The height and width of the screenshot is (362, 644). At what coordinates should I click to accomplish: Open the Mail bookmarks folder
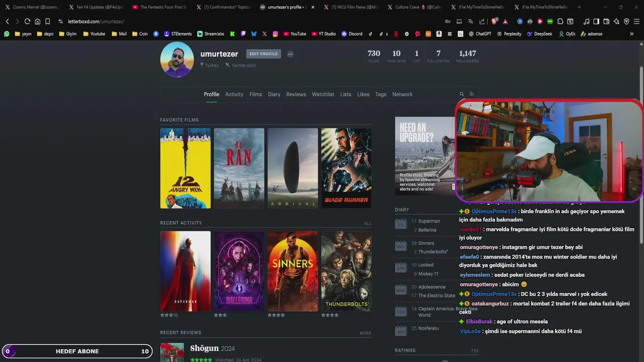(x=119, y=34)
